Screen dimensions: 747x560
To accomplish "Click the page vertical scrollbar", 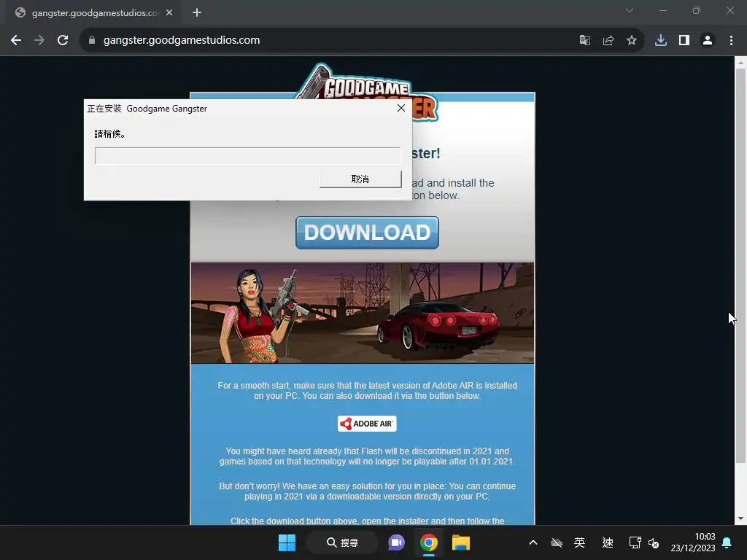I will 740,265.
